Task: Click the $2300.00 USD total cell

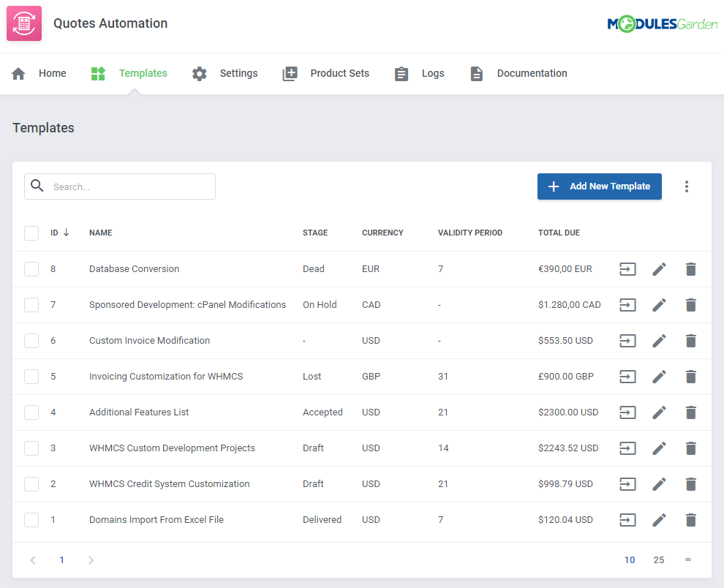Action: coord(568,412)
